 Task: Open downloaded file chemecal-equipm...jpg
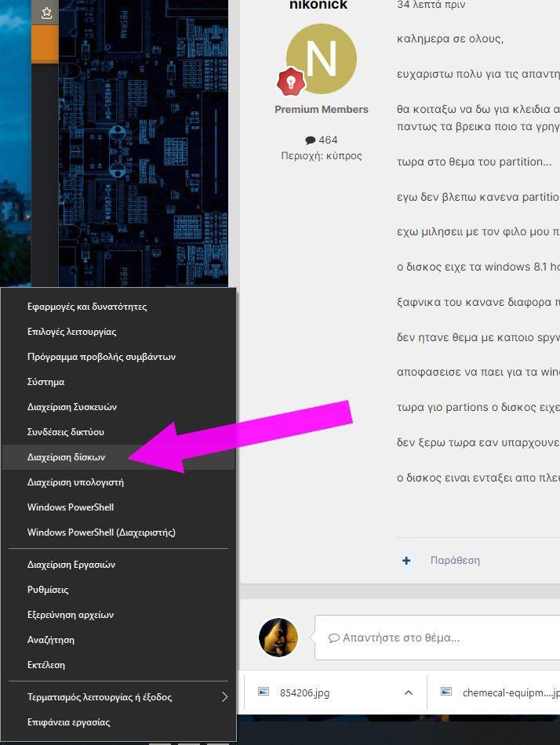pyautogui.click(x=511, y=692)
